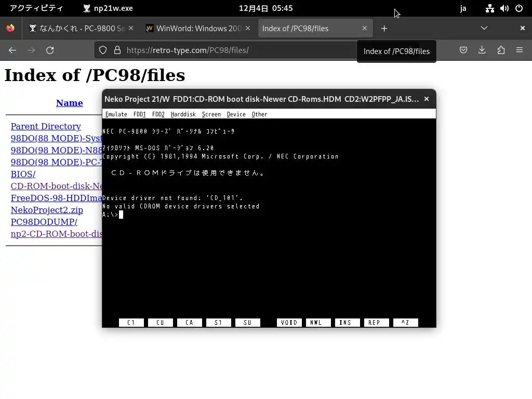Image resolution: width=532 pixels, height=399 pixels.
Task: Reload the page with refresh icon
Action: pos(50,50)
